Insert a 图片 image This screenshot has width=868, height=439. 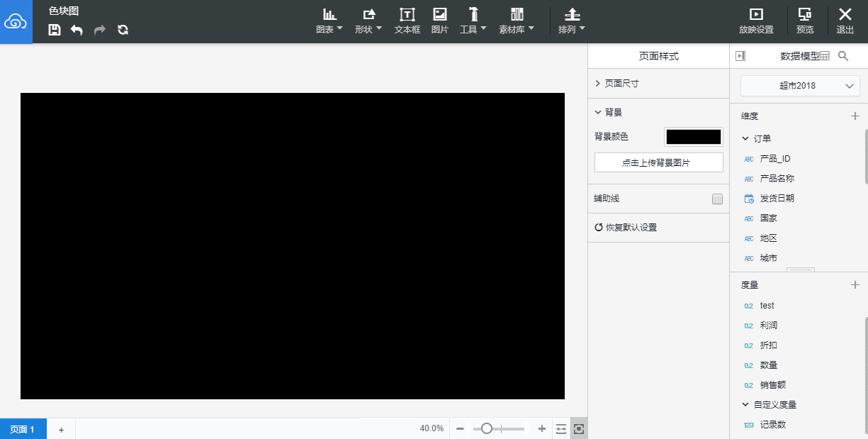pos(440,21)
